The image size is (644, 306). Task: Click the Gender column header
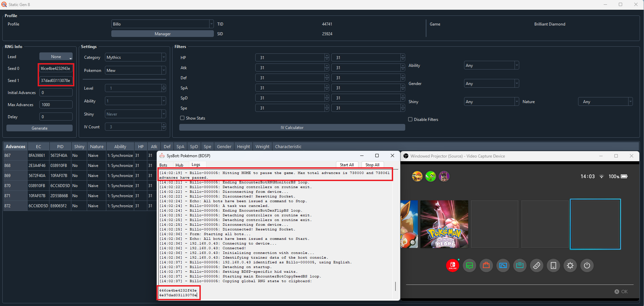pyautogui.click(x=224, y=146)
